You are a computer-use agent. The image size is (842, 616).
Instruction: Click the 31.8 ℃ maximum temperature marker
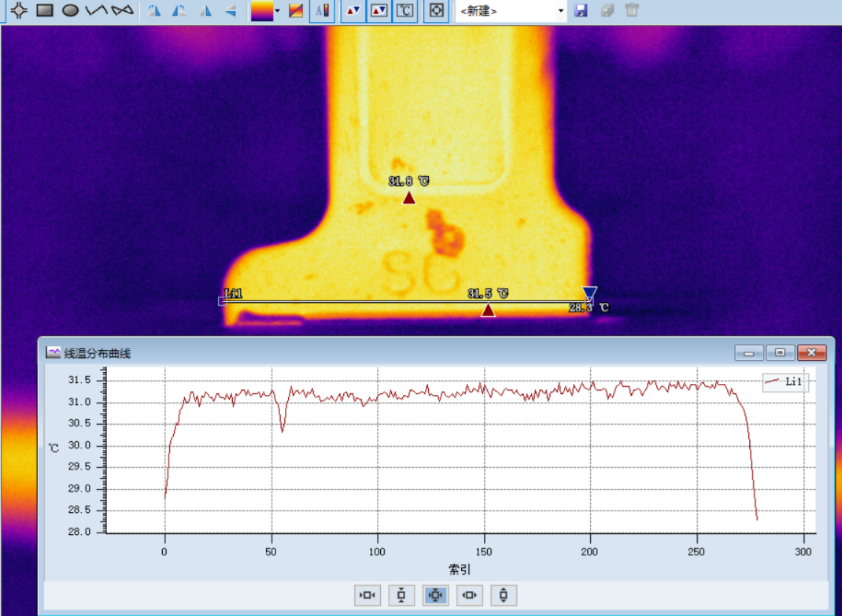point(408,197)
